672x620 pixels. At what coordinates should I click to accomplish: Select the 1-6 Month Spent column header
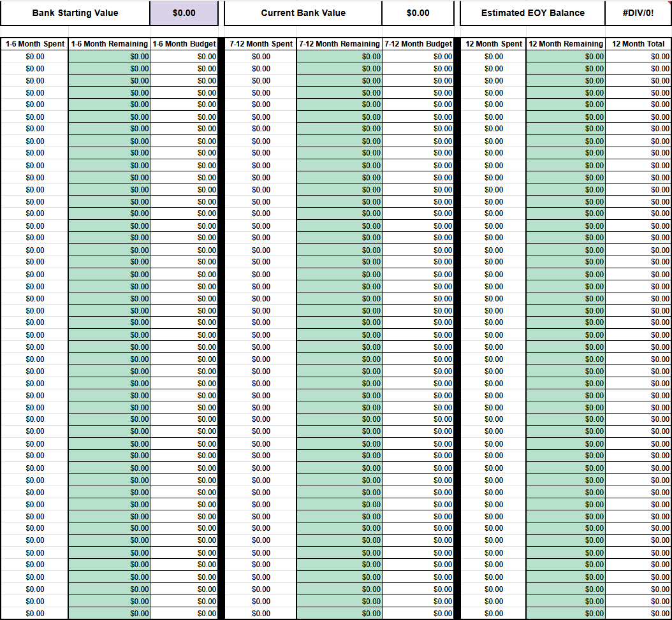[x=34, y=44]
